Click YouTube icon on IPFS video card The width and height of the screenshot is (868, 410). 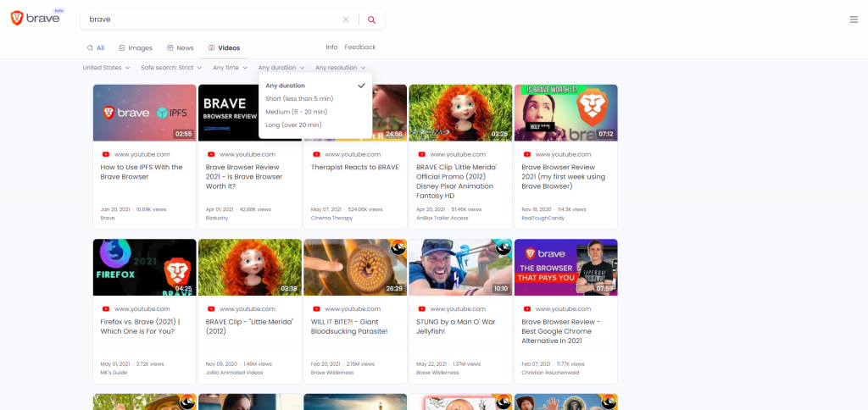click(105, 154)
